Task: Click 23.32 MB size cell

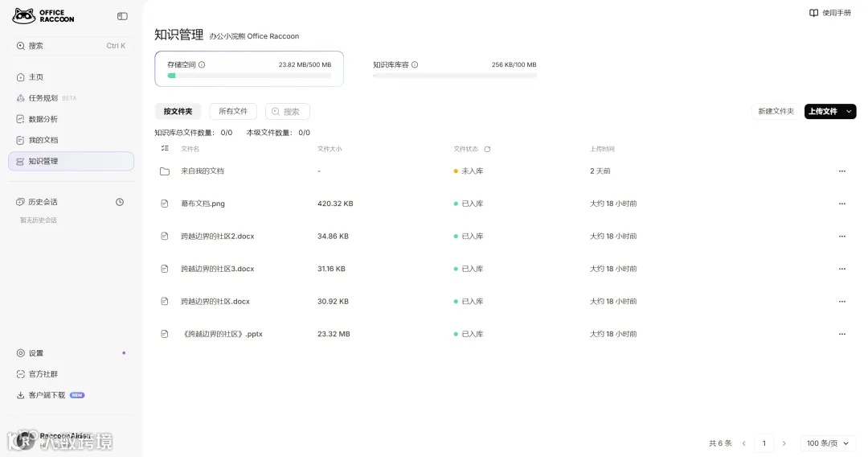Action: tap(334, 334)
